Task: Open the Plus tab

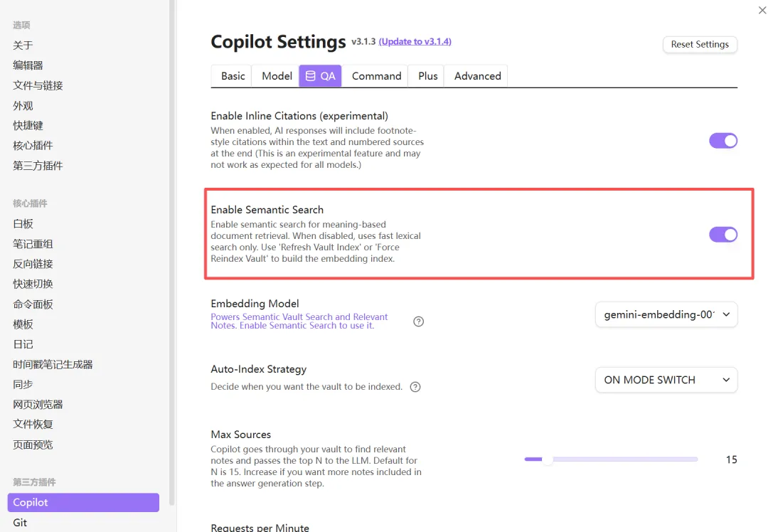Action: pos(427,76)
